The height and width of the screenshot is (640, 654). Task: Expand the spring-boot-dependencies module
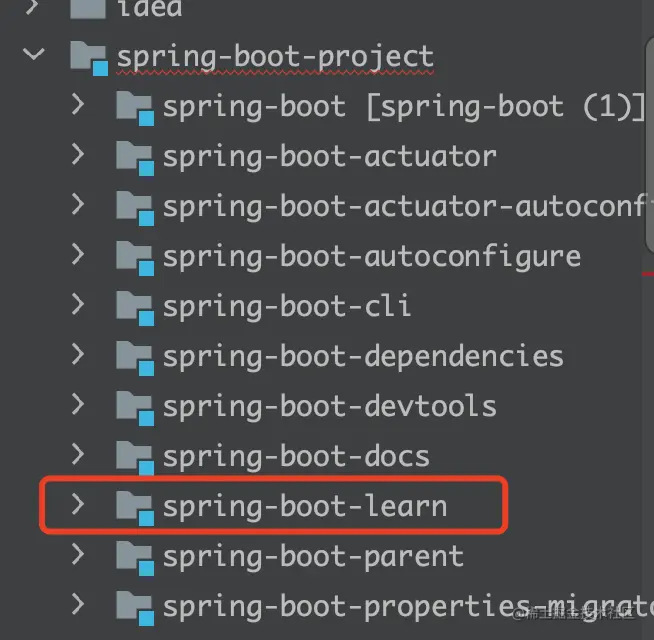(78, 354)
